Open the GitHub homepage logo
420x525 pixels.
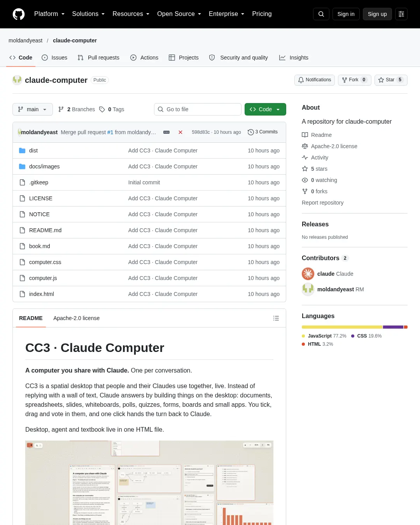[19, 14]
